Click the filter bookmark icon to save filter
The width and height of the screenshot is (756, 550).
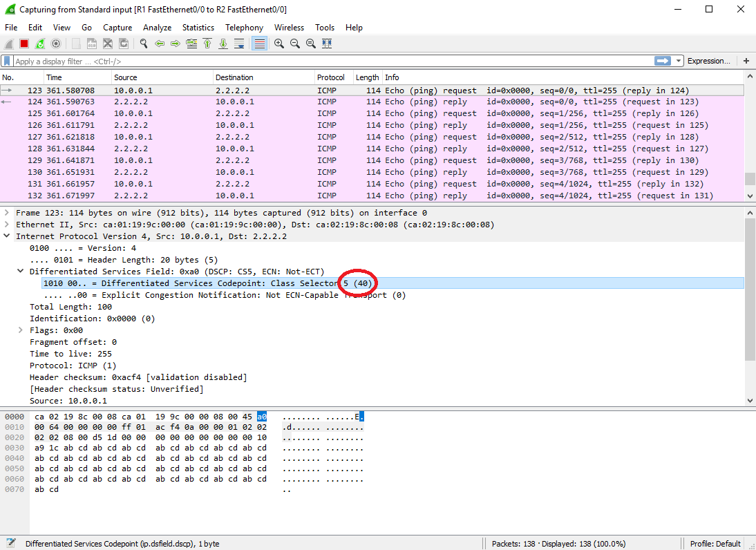coord(8,60)
